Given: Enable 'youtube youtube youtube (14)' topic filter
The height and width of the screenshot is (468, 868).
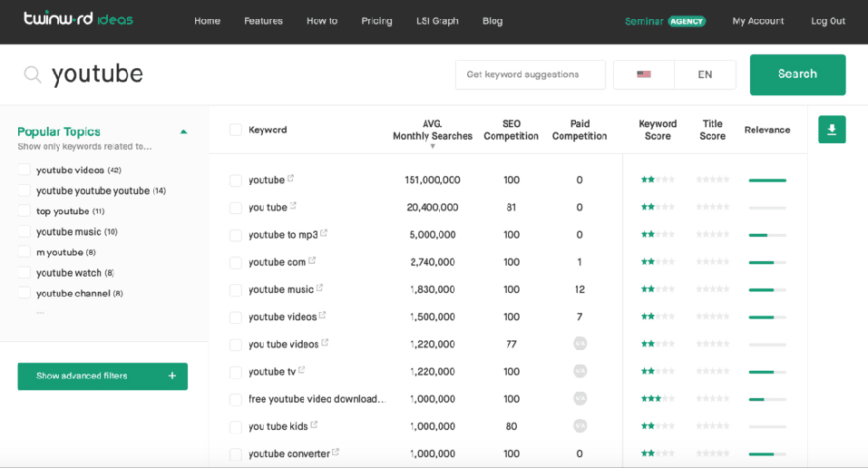Looking at the screenshot, I should (x=24, y=190).
